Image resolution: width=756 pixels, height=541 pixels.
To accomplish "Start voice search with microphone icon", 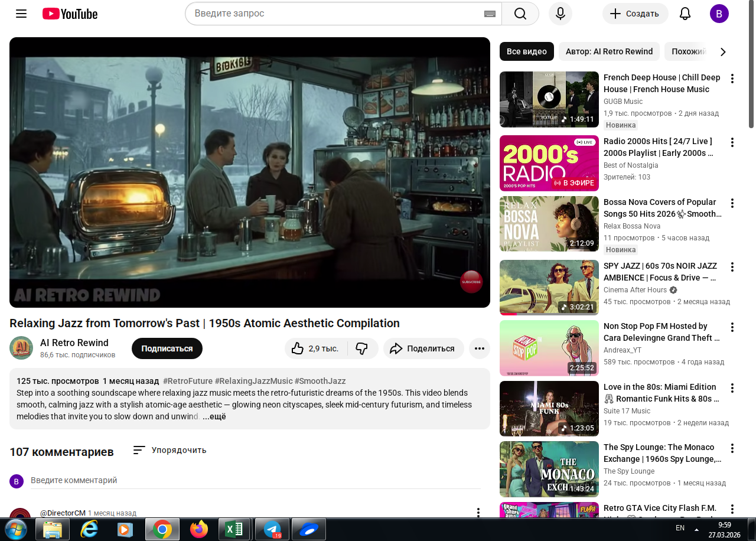I will click(x=560, y=14).
